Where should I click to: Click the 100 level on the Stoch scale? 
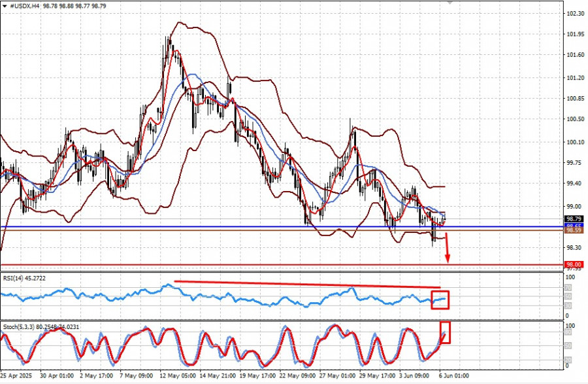pos(570,325)
